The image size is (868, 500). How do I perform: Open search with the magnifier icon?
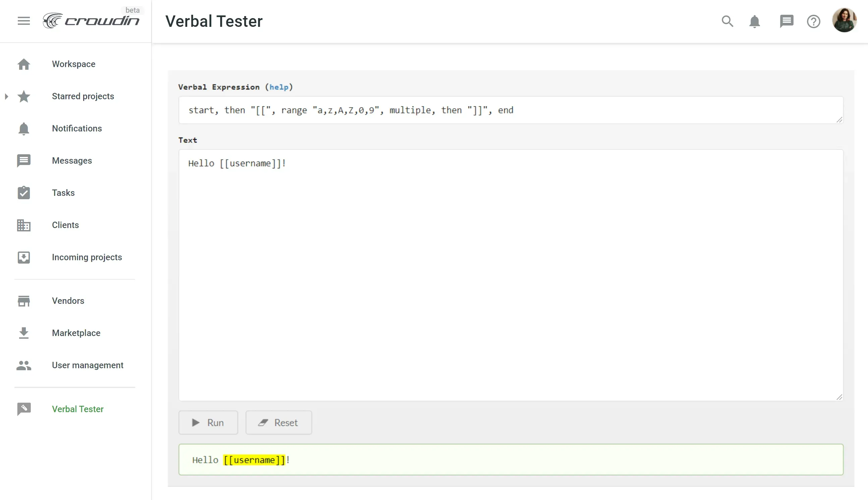(x=727, y=21)
